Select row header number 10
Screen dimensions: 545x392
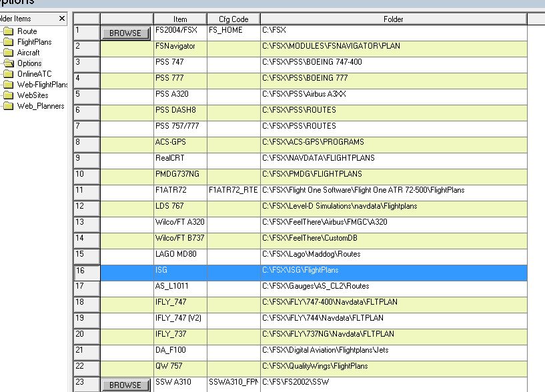(87, 177)
